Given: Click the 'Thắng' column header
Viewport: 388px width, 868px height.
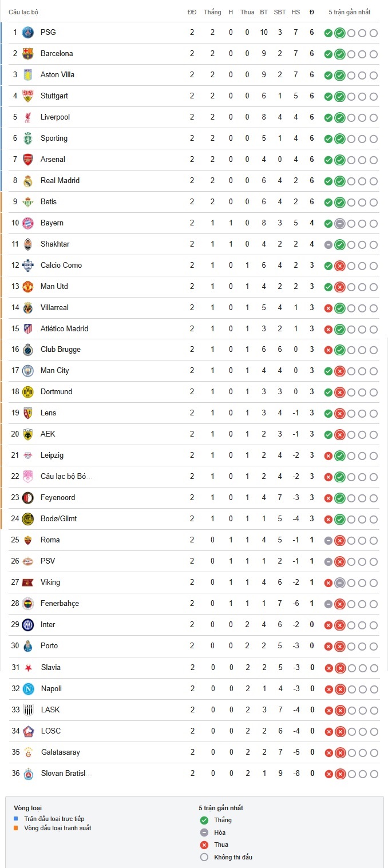Looking at the screenshot, I should (212, 12).
